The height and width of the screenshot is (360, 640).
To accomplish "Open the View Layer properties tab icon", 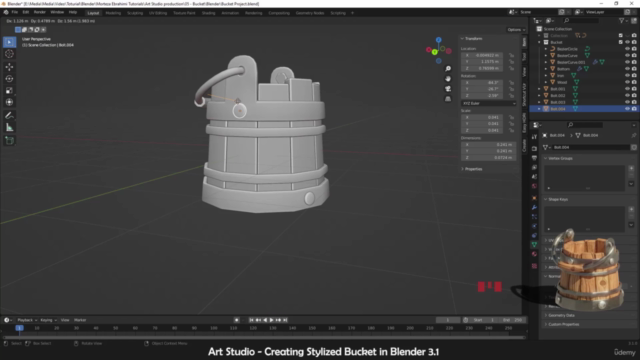I will coord(534,167).
